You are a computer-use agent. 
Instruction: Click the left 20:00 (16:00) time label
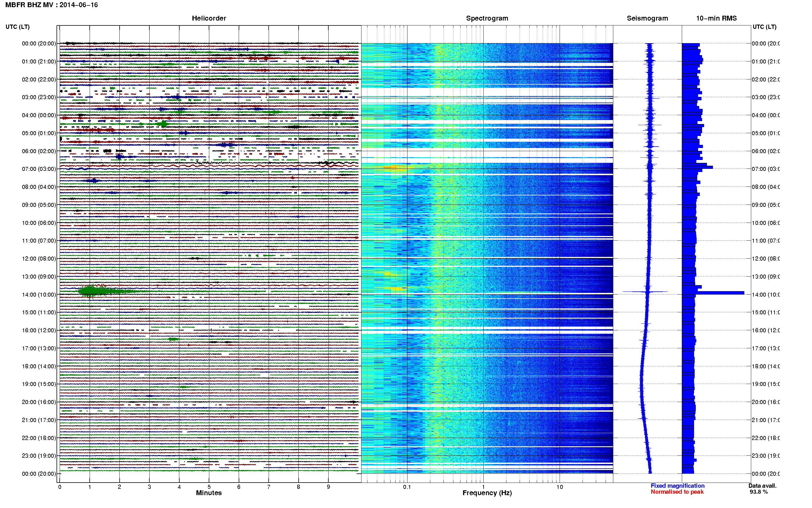pos(39,402)
